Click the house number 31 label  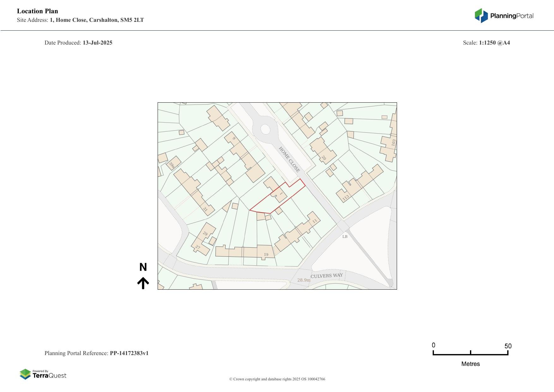(x=205, y=209)
